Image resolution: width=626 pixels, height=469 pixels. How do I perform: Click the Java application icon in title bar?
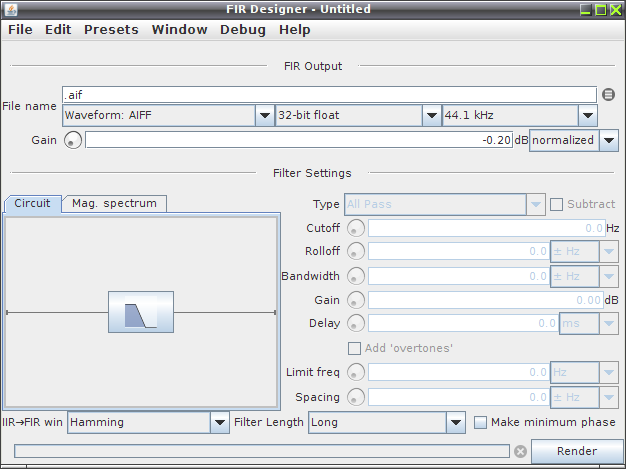click(11, 9)
